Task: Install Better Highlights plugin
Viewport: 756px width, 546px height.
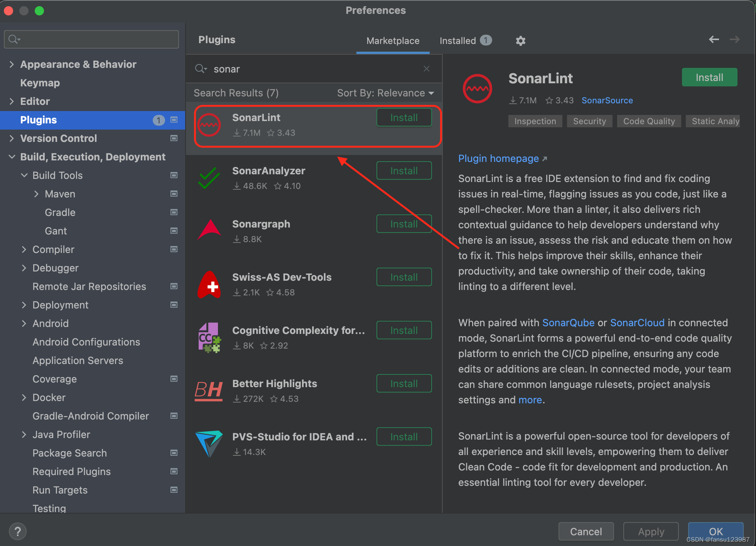Action: click(404, 384)
